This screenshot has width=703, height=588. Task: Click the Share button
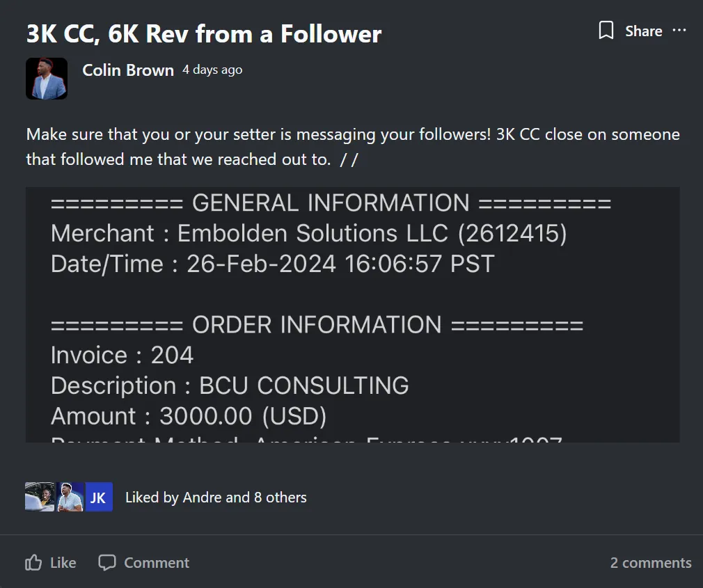pos(643,31)
